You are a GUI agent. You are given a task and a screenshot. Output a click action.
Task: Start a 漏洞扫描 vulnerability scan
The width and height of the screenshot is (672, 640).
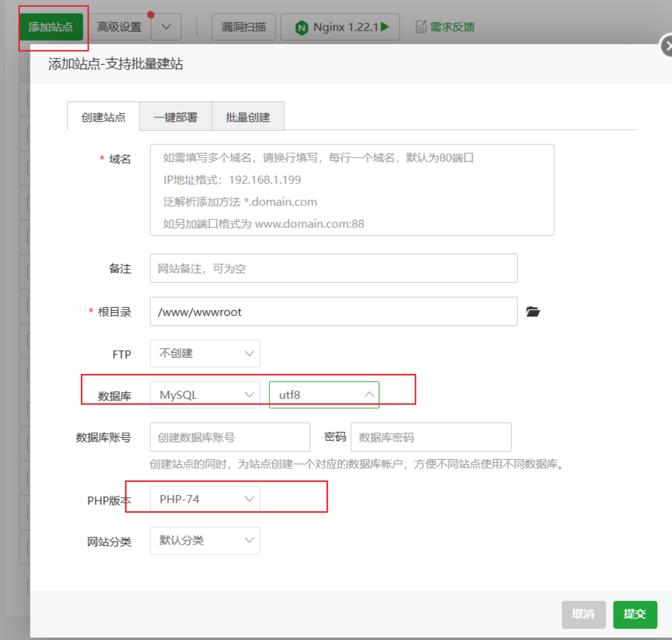coord(243,26)
